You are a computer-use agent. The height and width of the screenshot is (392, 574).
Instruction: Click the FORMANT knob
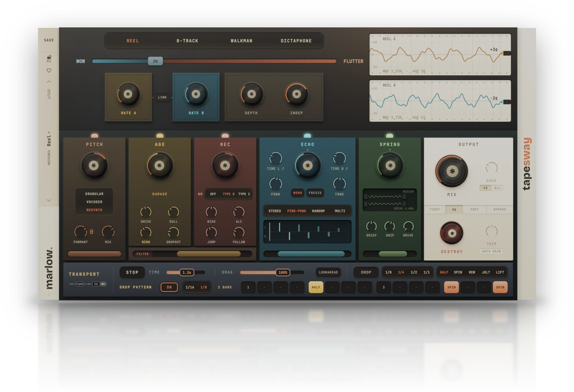point(81,232)
